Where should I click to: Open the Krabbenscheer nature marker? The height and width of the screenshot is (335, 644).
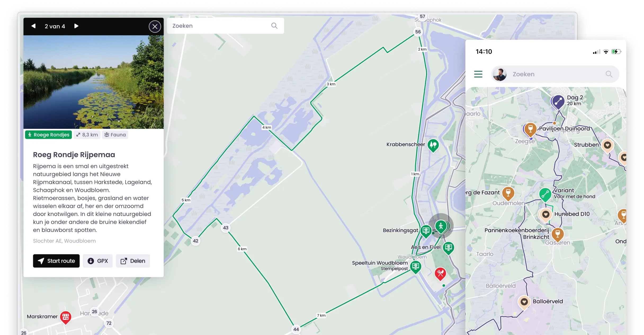tap(433, 145)
